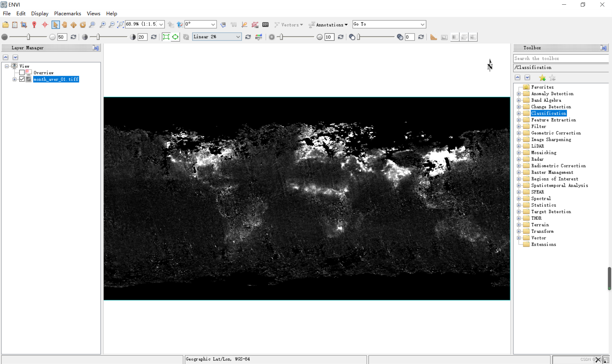
Task: Uncheck the month_aver_01.tiff layer visibility
Action: 22,79
